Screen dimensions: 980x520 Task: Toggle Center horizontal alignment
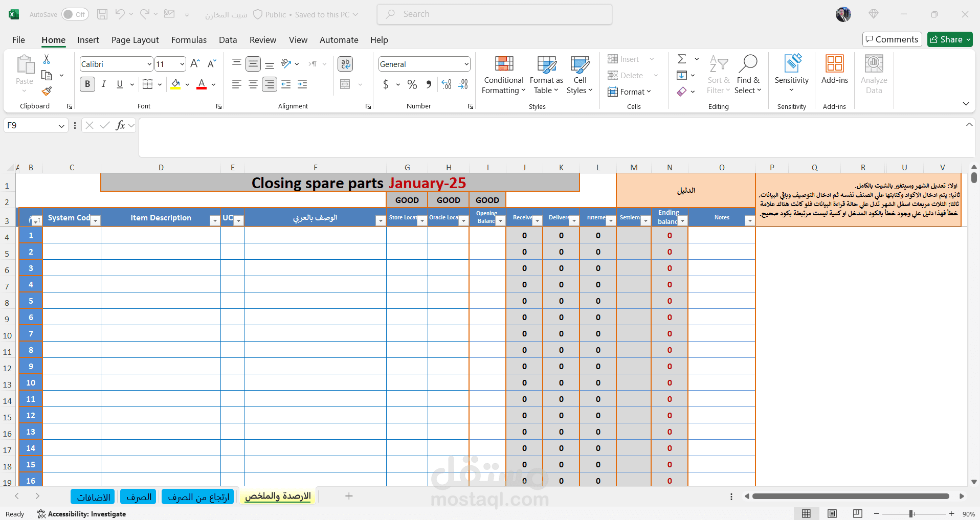coord(253,84)
